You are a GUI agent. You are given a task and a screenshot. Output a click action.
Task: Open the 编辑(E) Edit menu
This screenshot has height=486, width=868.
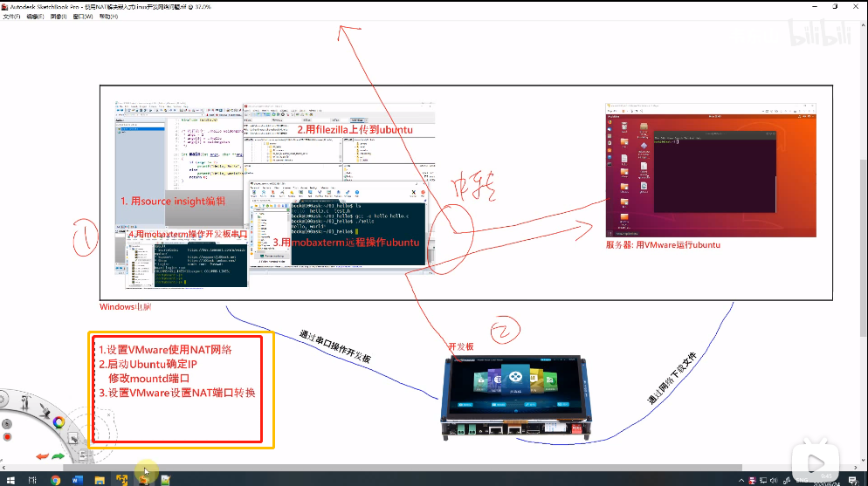(x=35, y=17)
